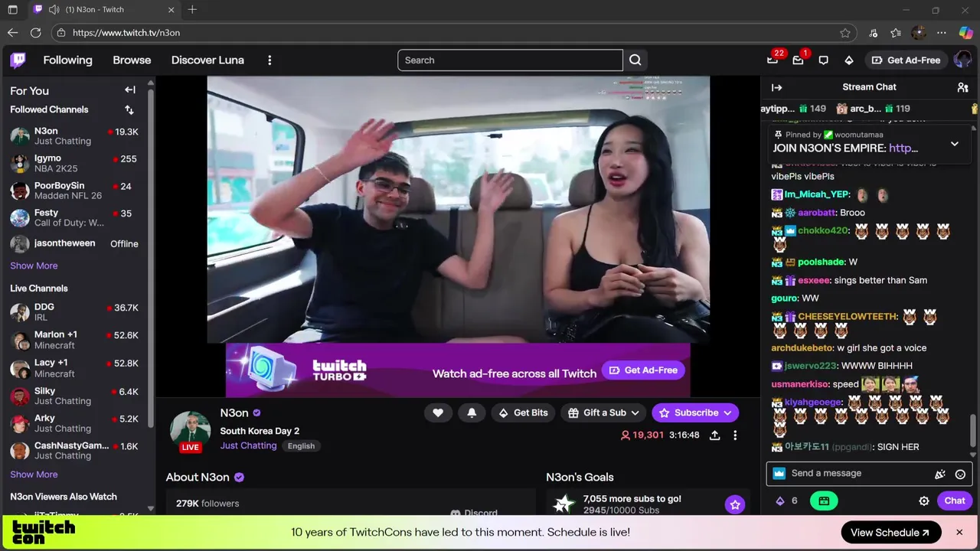Viewport: 980px width, 551px height.
Task: Click the Twitch home logo icon
Action: click(x=18, y=60)
